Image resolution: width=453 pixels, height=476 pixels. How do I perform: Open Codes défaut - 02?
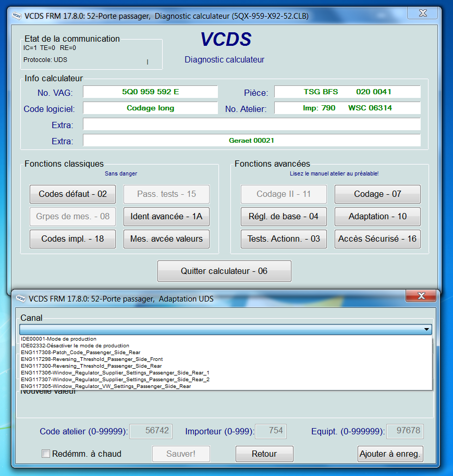pyautogui.click(x=72, y=194)
